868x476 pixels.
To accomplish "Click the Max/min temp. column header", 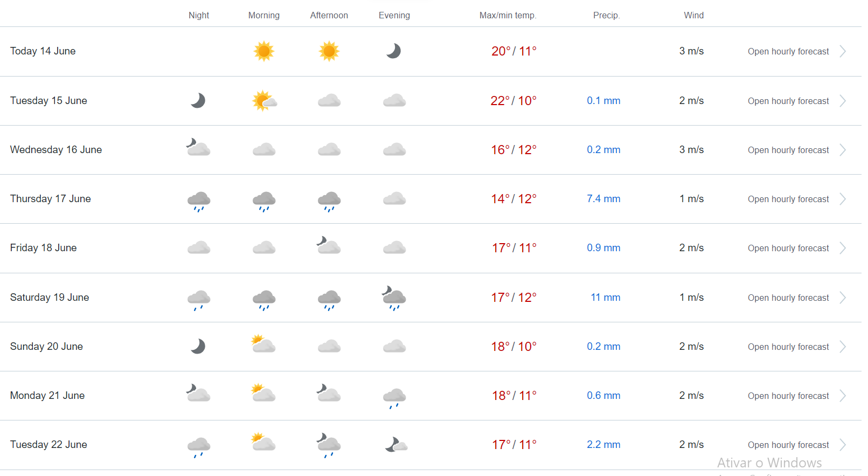I will tap(508, 15).
